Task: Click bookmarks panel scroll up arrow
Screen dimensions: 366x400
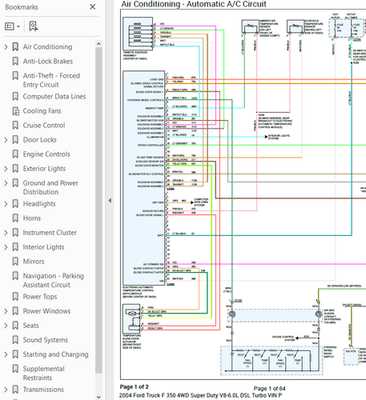Action: (99, 44)
